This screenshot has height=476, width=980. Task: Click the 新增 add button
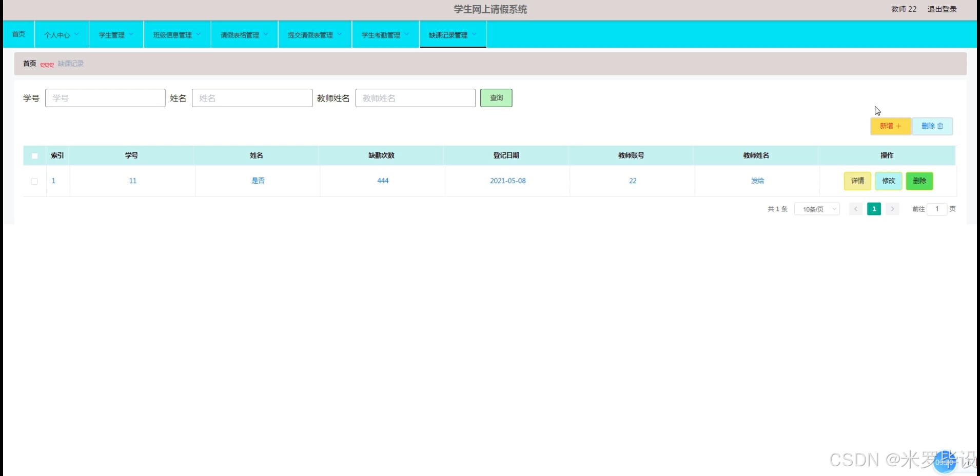click(891, 126)
